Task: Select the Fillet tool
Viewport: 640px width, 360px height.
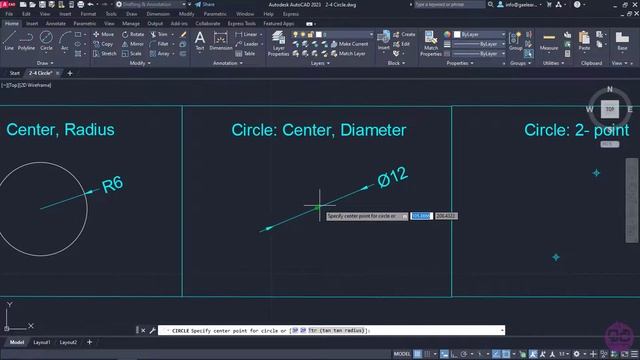Action: 159,44
